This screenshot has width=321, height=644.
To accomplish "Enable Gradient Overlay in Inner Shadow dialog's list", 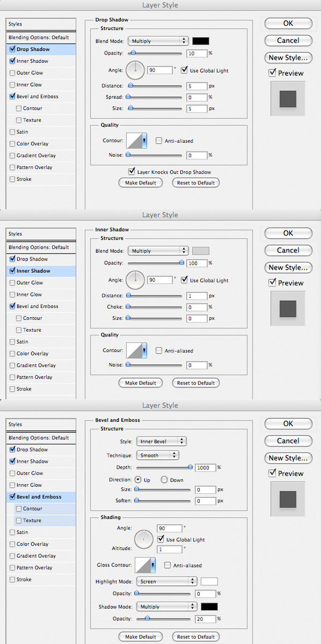I will click(x=12, y=365).
